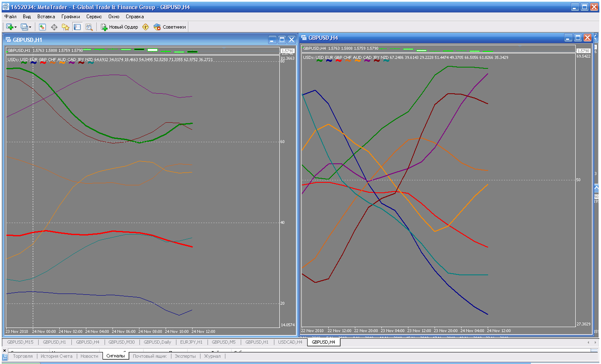Toggle the Strategy Tester magnifier icon
The image size is (601, 364).
coord(89,27)
